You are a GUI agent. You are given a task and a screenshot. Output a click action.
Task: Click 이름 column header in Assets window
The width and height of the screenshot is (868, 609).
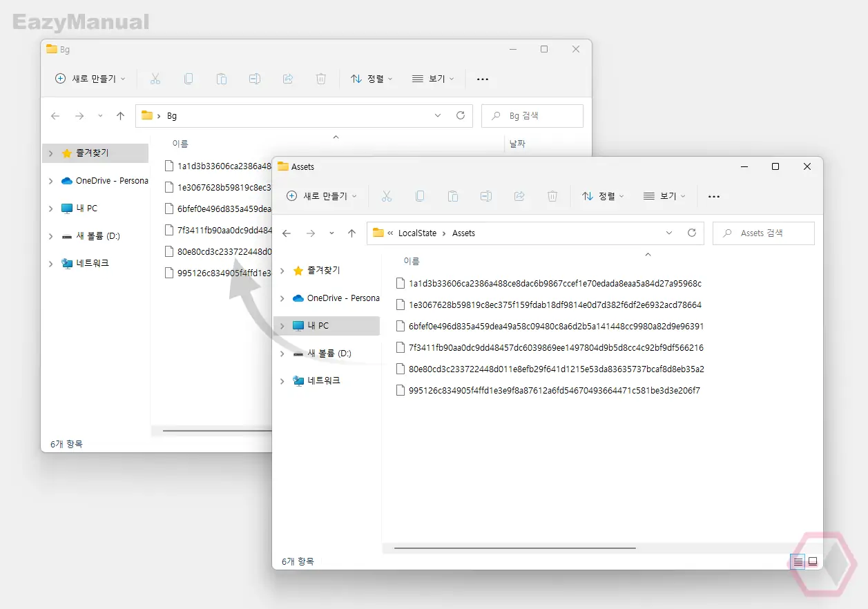click(412, 261)
